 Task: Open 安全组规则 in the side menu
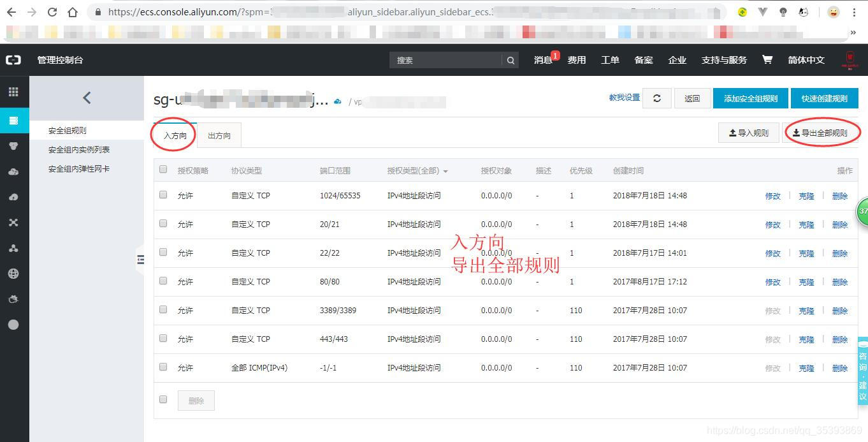tap(68, 131)
